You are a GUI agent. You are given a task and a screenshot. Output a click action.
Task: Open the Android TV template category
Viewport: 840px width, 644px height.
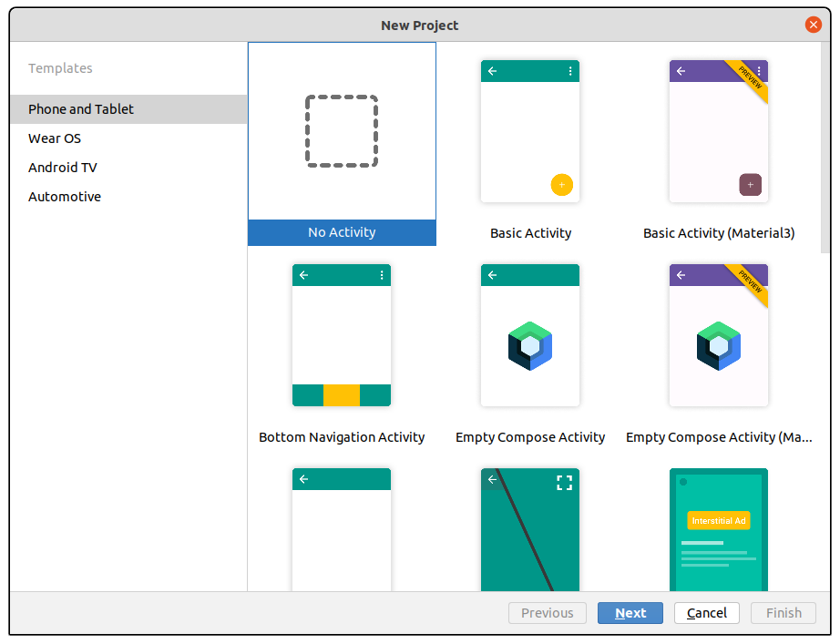[63, 167]
